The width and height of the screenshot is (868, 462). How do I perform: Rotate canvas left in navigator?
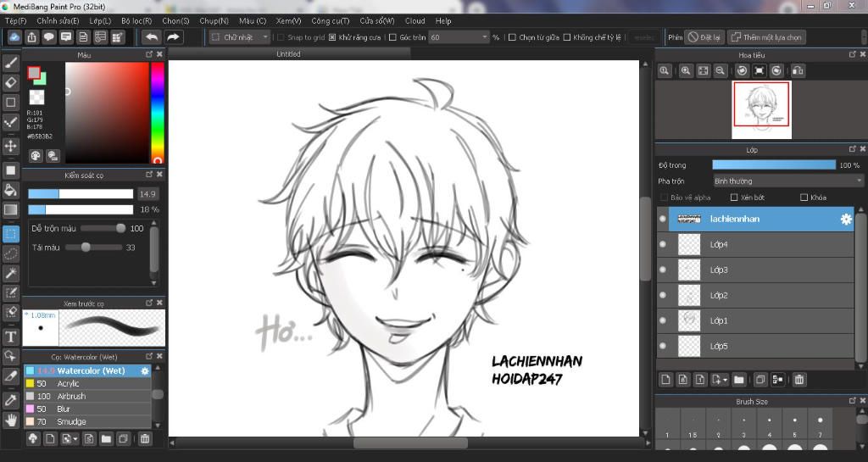[743, 71]
